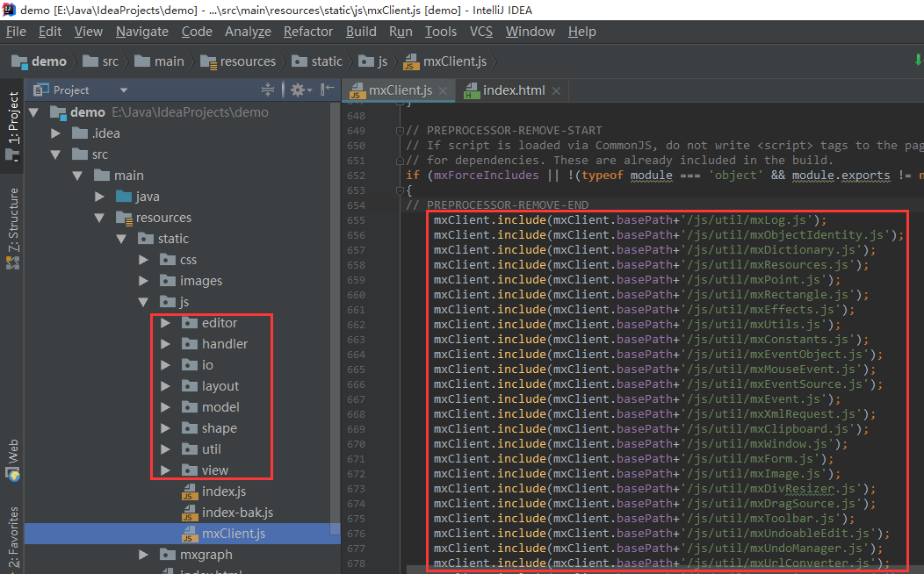Open the Build menu
The height and width of the screenshot is (574, 924).
point(361,32)
